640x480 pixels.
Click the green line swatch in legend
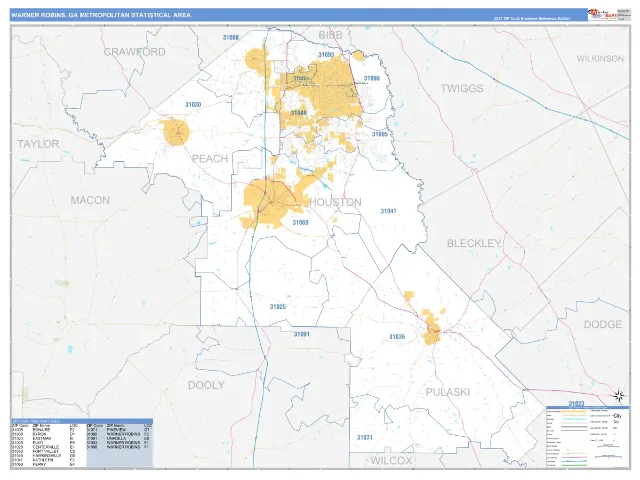574,465
